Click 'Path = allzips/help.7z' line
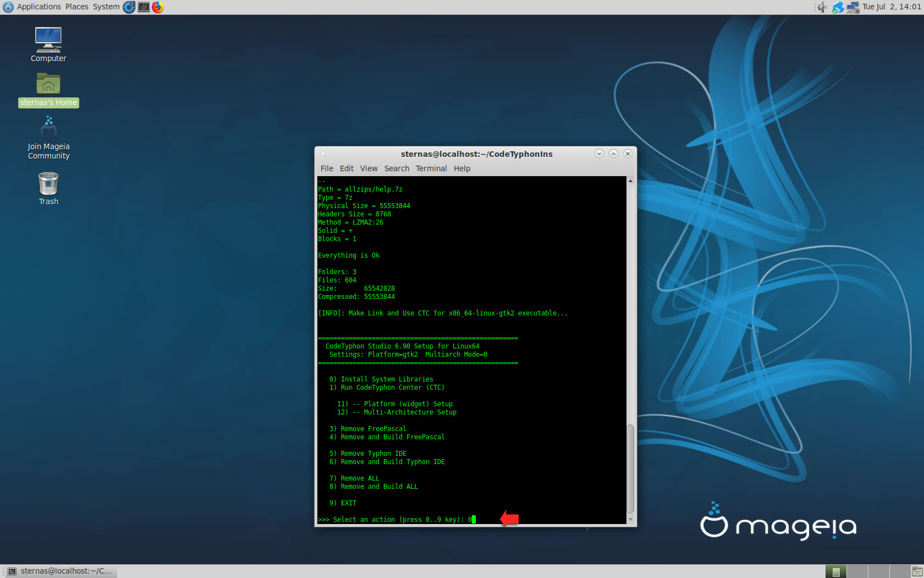Screen dimensions: 924x578 [360, 189]
